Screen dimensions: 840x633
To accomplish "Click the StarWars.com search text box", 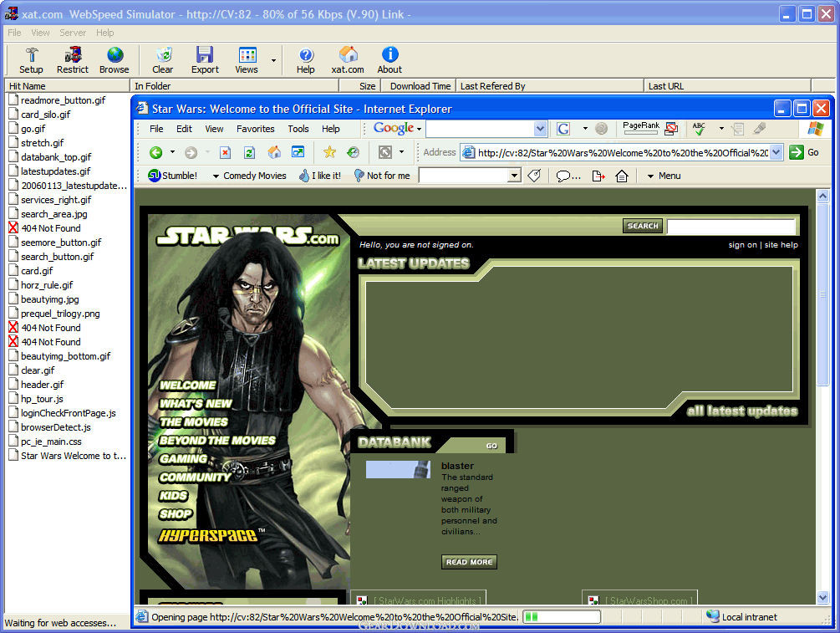I will point(731,227).
